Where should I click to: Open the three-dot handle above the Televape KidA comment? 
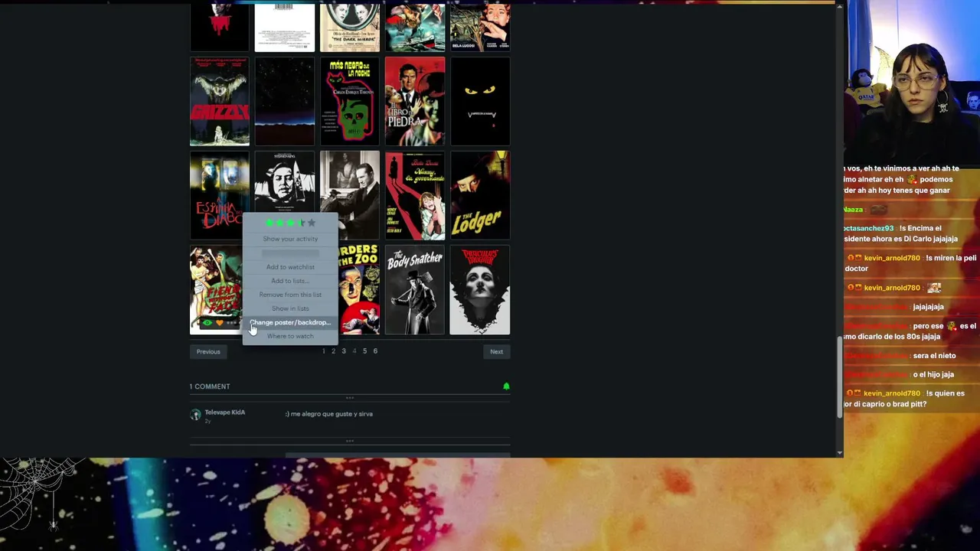[350, 398]
